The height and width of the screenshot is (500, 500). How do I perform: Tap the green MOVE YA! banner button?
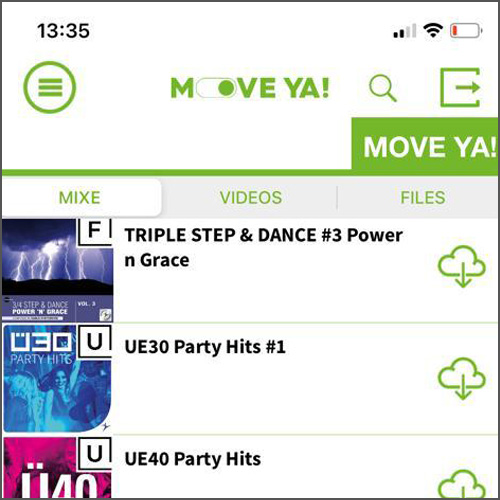425,145
